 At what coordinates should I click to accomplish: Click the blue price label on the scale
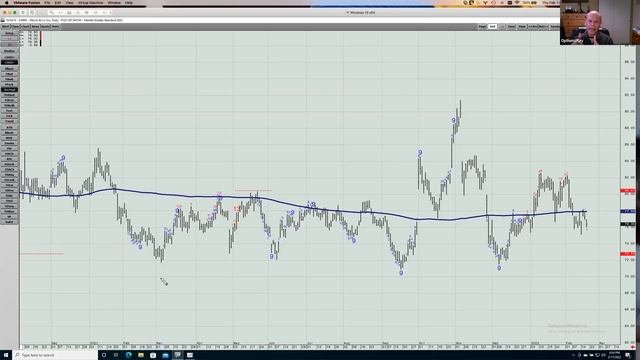coord(628,211)
